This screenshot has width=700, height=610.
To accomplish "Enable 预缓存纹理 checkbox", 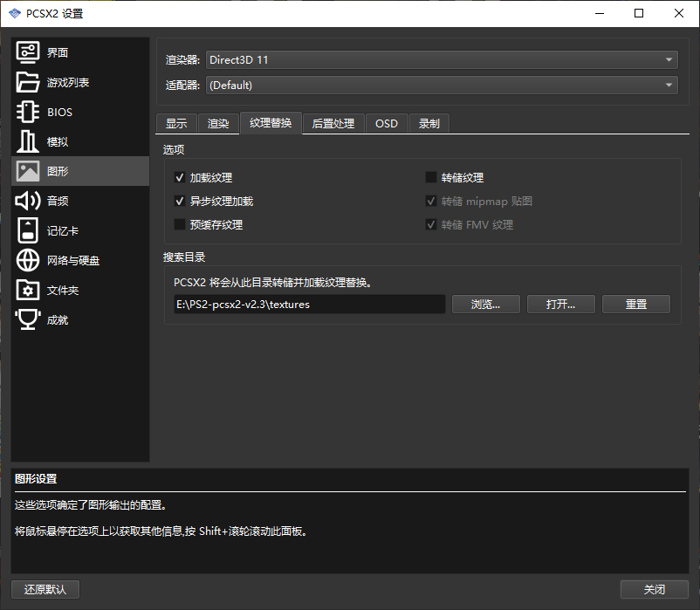I will tap(180, 224).
